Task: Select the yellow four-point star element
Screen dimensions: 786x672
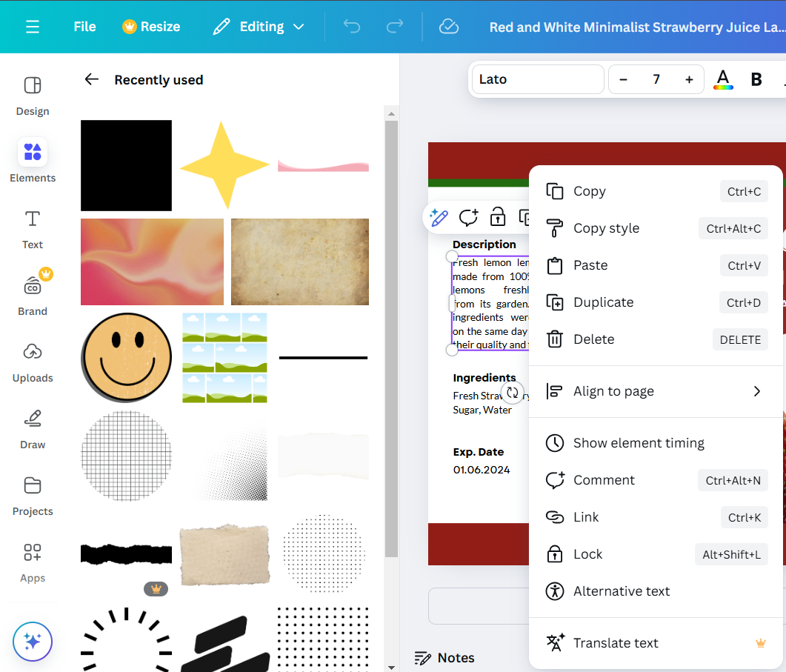Action: click(224, 165)
